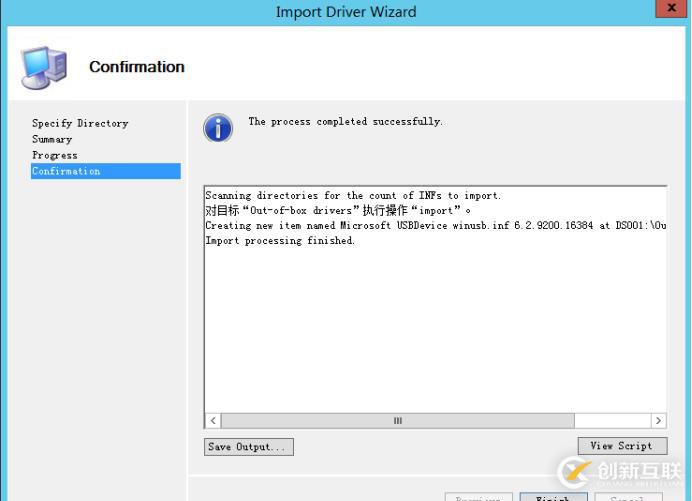Open the View Script button
This screenshot has height=501, width=692.
point(621,446)
